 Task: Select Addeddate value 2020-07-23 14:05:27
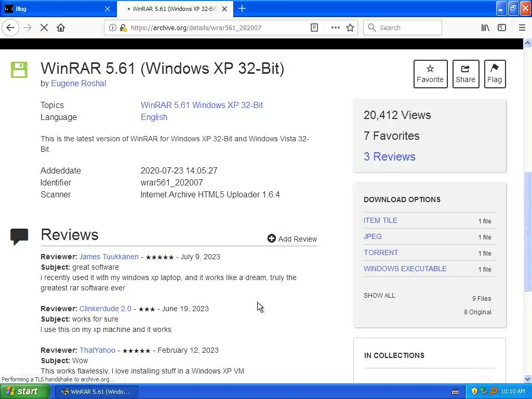(x=179, y=170)
